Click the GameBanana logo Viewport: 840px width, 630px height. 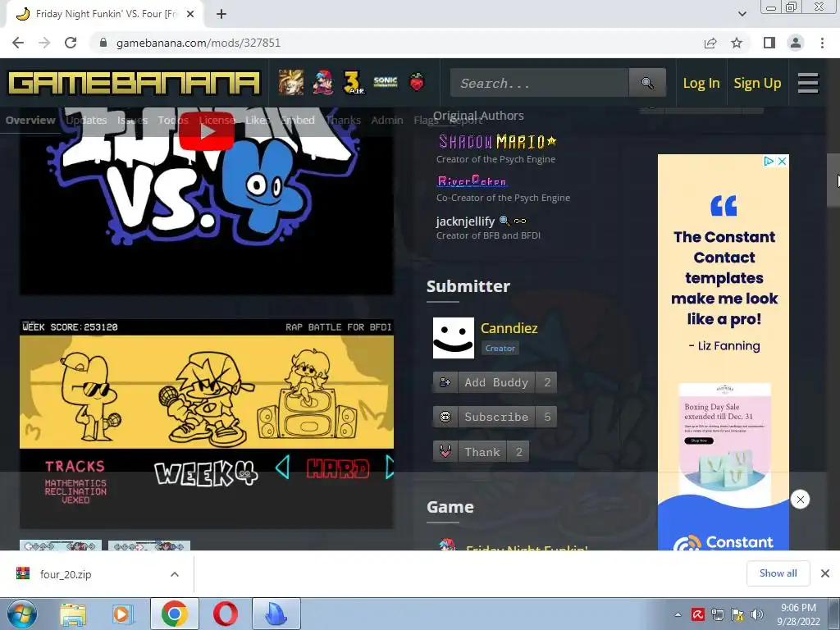coord(134,83)
